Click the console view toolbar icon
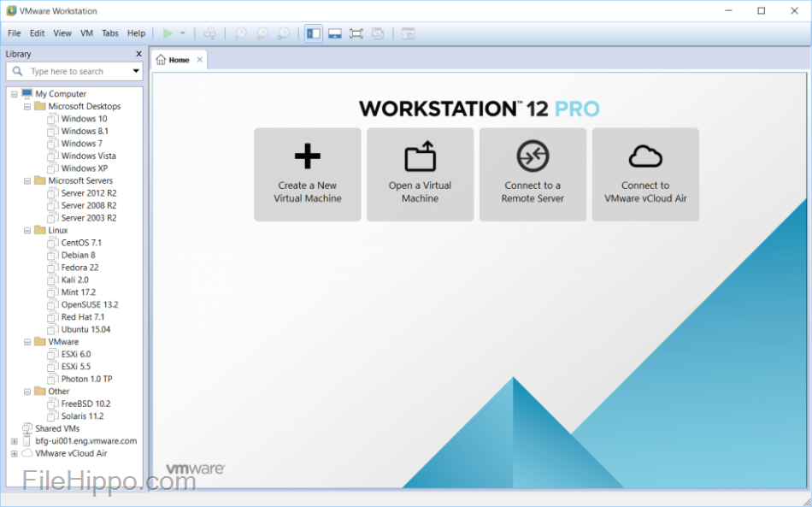This screenshot has height=507, width=812. tap(408, 33)
